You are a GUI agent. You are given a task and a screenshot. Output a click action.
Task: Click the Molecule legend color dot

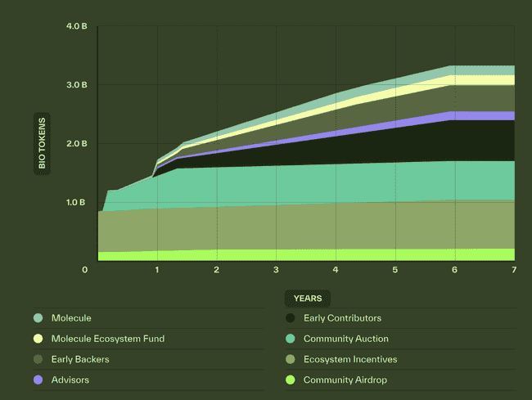pos(38,318)
